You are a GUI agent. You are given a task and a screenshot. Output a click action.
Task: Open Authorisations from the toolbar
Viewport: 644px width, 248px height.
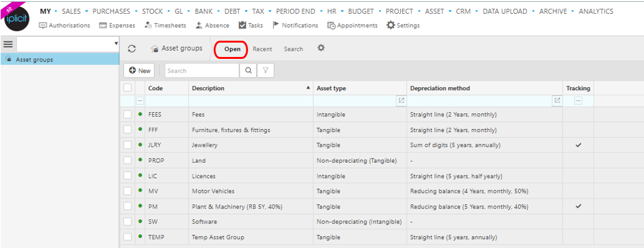[65, 26]
